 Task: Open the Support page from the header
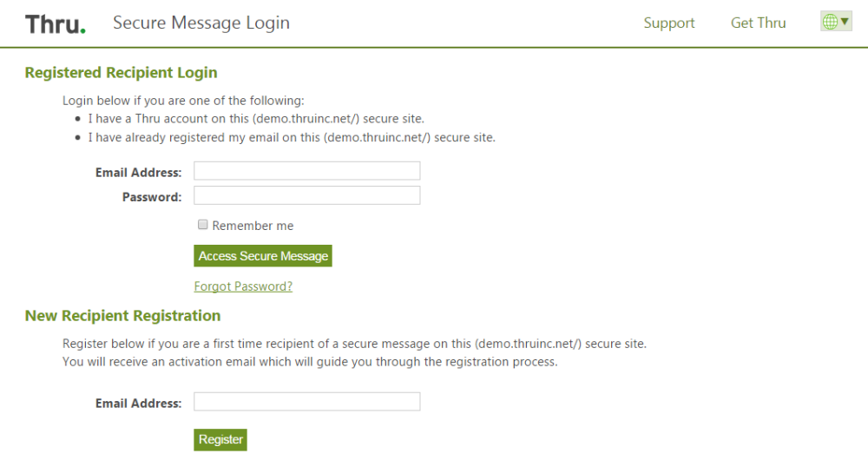(x=668, y=23)
